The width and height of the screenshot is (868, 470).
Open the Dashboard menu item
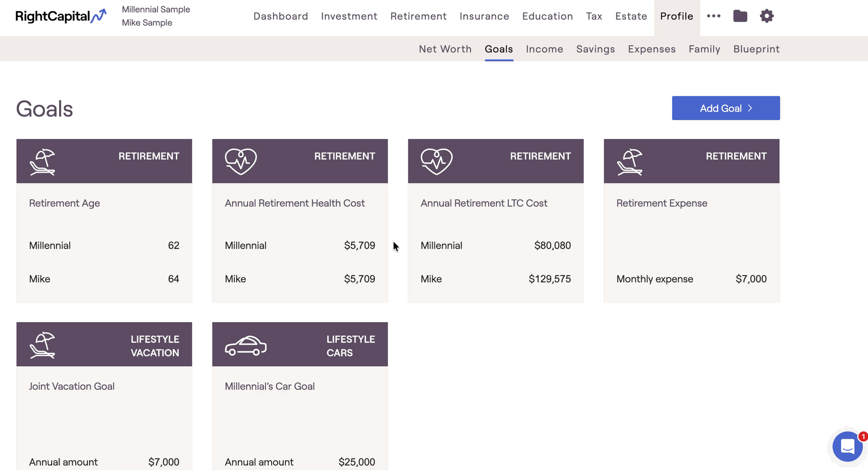(x=280, y=16)
